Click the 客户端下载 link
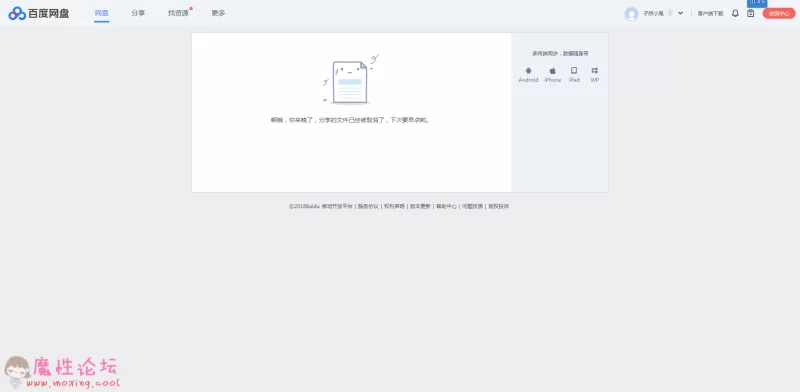The image size is (800, 392). (711, 14)
